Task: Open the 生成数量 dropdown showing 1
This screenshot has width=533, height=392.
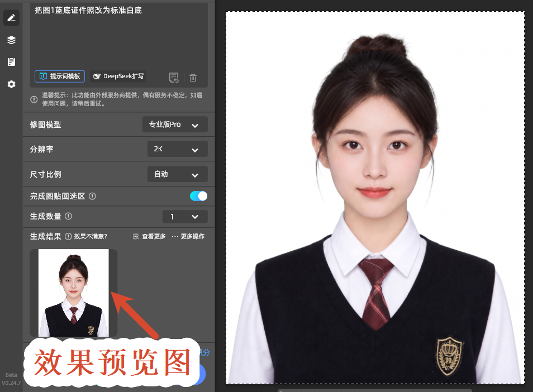Action: tap(185, 216)
